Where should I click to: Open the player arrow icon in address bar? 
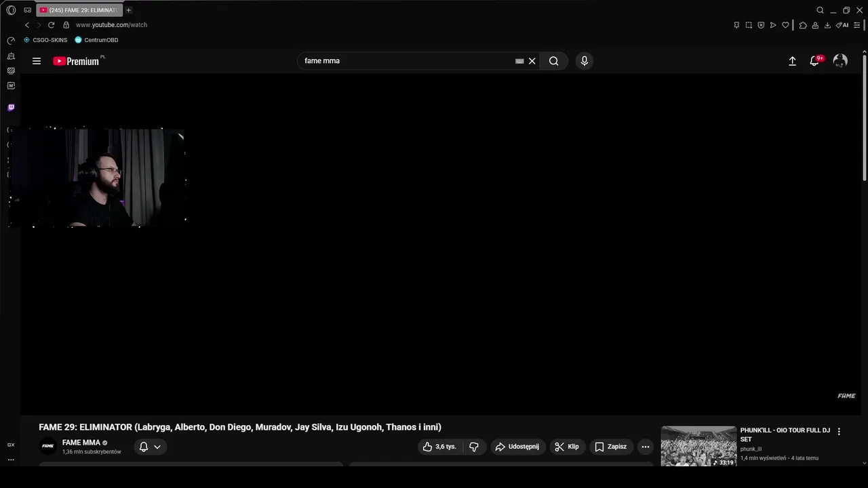click(773, 25)
